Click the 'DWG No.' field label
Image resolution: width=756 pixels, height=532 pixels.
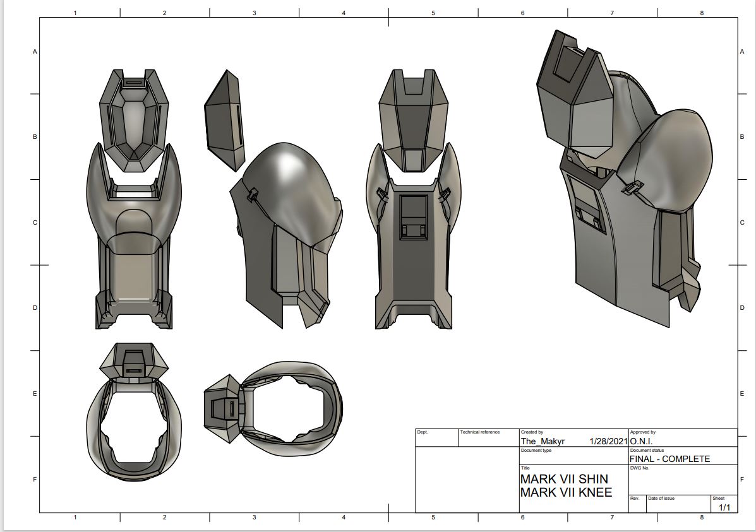640,468
